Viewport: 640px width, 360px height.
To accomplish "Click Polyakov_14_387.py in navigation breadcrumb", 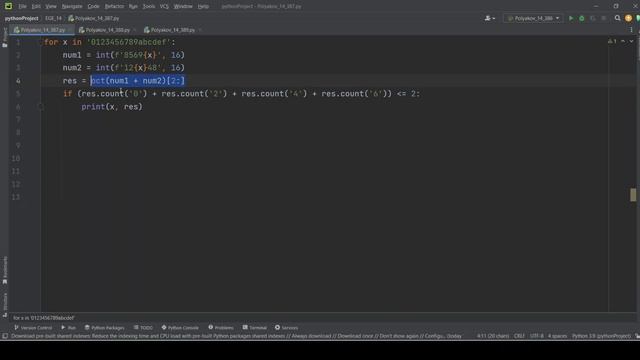I will coord(94,18).
